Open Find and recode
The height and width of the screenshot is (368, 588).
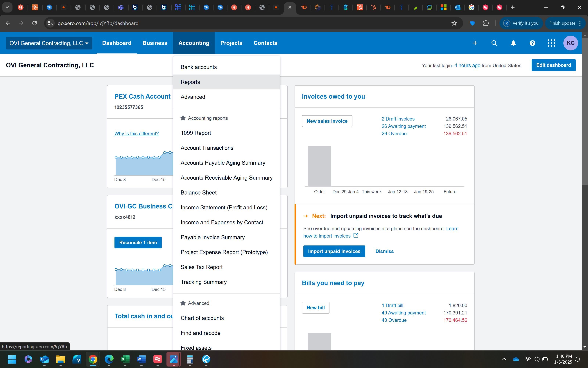(x=226, y=333)
